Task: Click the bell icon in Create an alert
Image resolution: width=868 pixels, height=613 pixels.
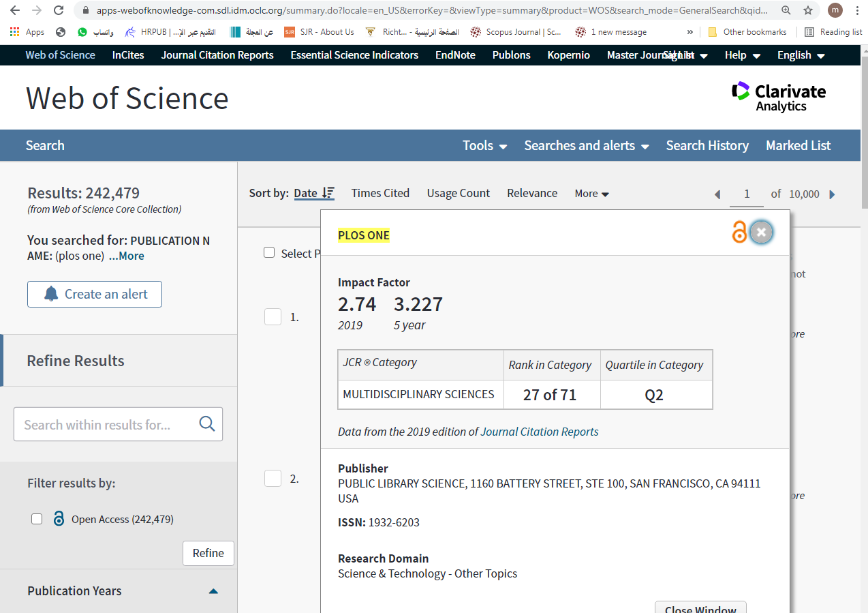Action: [x=51, y=294]
